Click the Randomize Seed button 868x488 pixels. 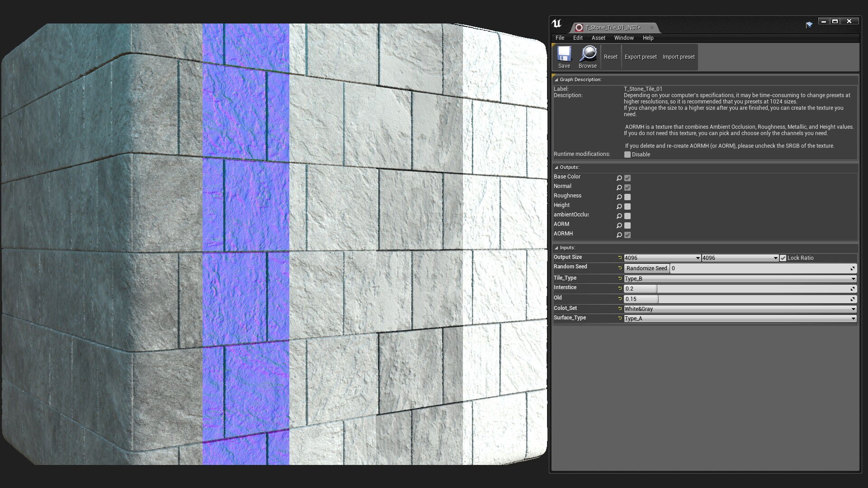[646, 268]
